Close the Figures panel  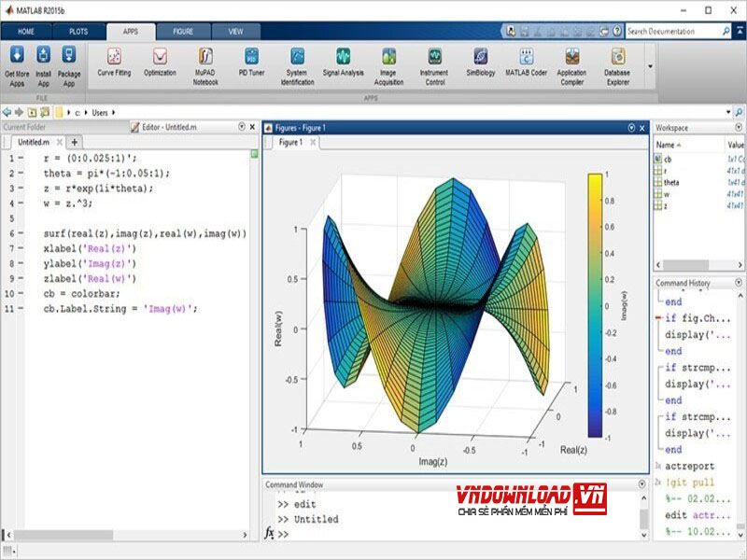[x=642, y=128]
